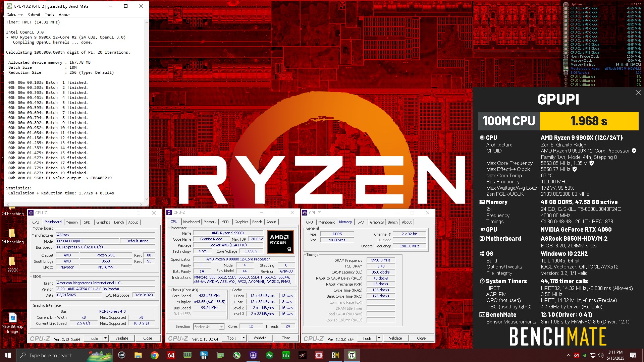Open Submit menu in GPUPI
The height and width of the screenshot is (362, 644).
pyautogui.click(x=34, y=15)
